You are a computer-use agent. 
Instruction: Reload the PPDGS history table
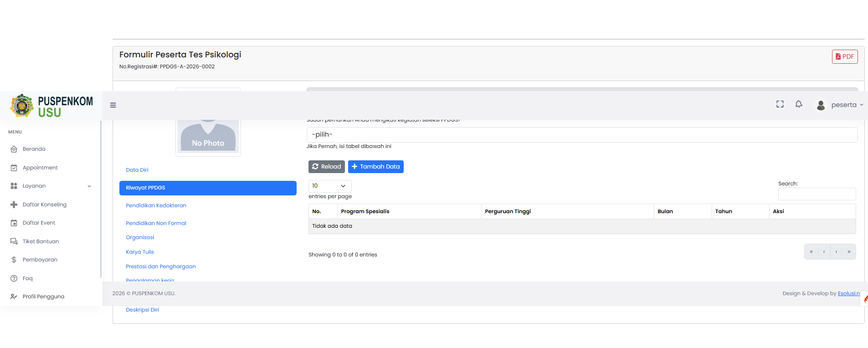coord(327,167)
